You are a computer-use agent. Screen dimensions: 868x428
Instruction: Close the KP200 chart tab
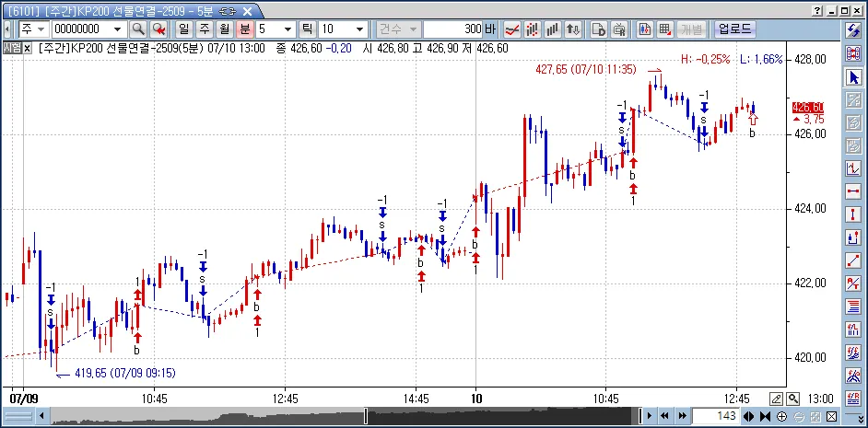(248, 11)
